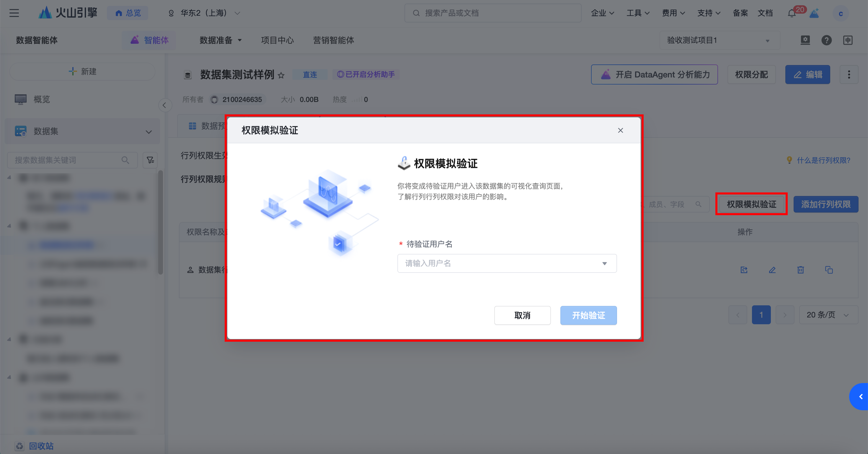The height and width of the screenshot is (454, 868).
Task: Click the copy icon in 操作 column
Action: [829, 270]
